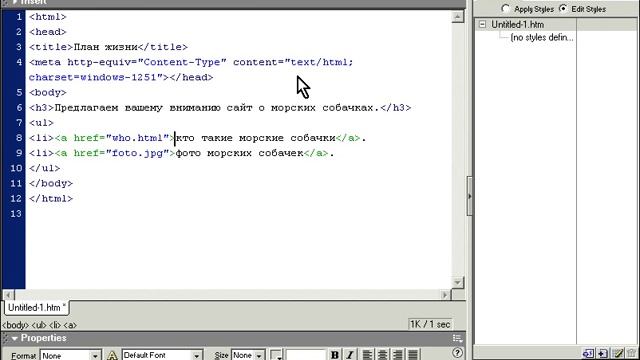Align text left in Properties panel
640x360 pixels.
click(367, 354)
